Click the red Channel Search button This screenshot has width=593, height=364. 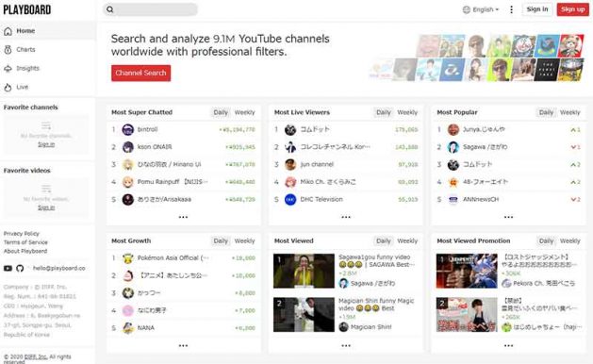140,73
